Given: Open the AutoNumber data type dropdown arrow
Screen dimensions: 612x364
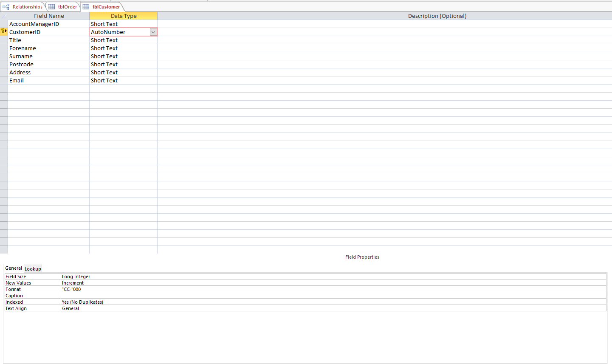Looking at the screenshot, I should [153, 32].
